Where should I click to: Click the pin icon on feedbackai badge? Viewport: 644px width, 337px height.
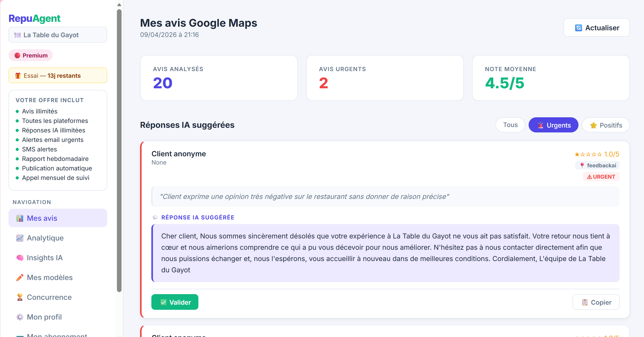tap(582, 166)
